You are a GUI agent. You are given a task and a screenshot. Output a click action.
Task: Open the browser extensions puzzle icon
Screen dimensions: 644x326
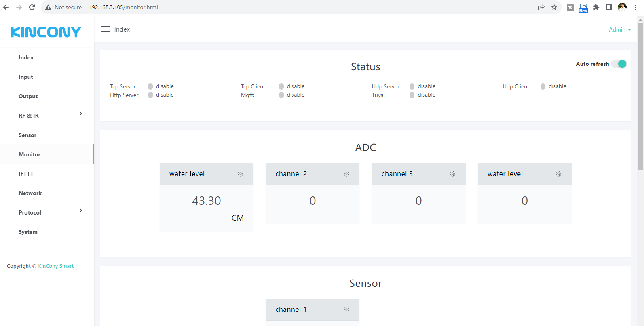click(x=596, y=7)
